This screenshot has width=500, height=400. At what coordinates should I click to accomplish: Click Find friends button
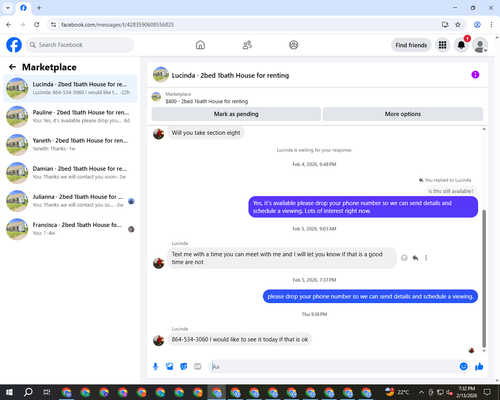pos(411,45)
